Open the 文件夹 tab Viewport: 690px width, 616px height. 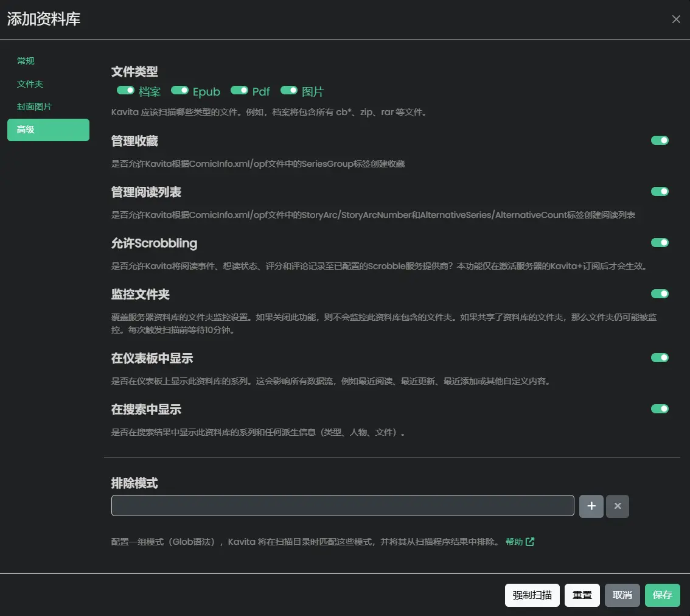[x=30, y=84]
